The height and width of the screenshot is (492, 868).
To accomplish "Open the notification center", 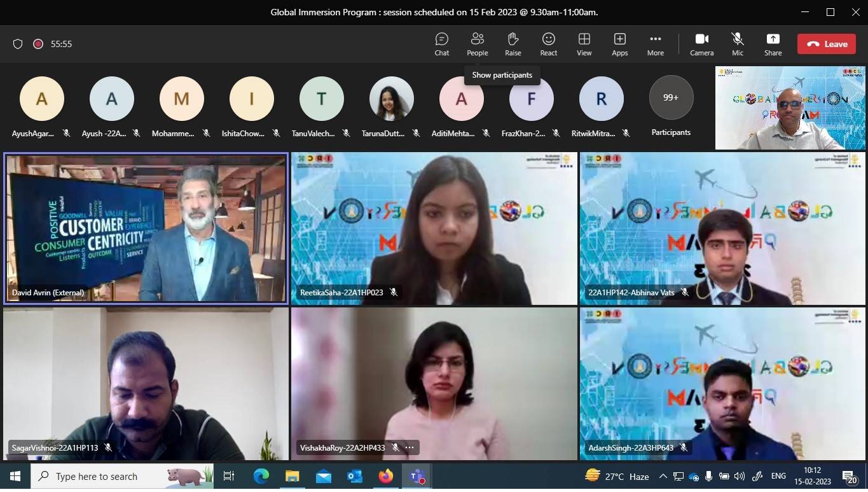I will pos(850,476).
